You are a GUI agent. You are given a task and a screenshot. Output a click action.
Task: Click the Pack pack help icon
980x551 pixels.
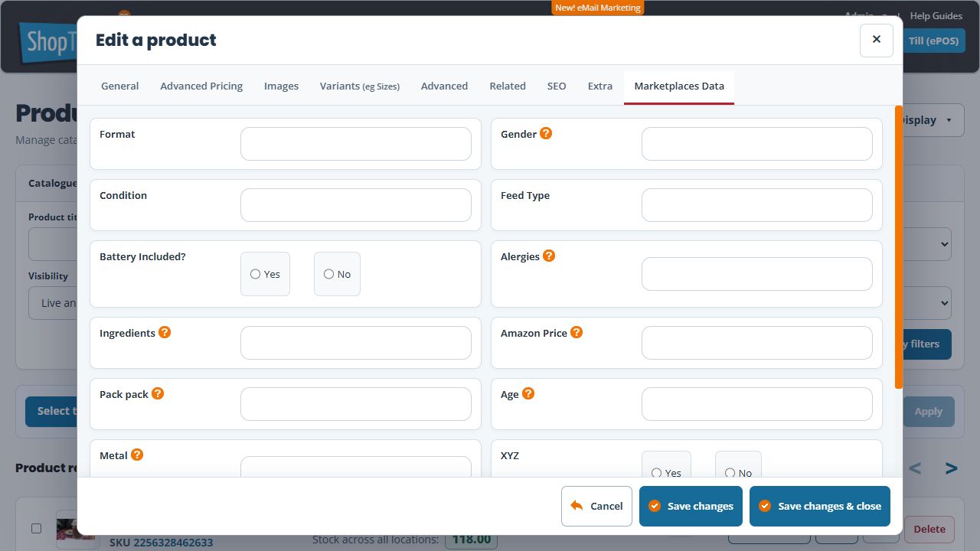tap(158, 393)
